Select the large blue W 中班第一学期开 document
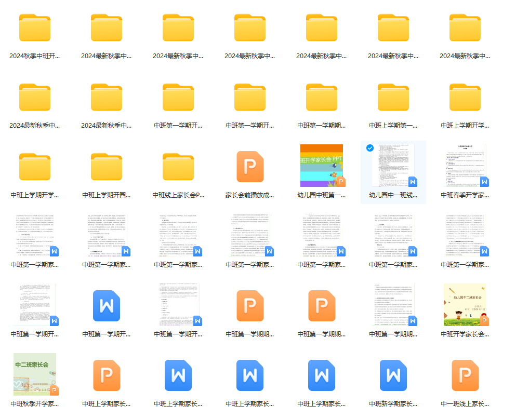Viewport: 516px width, 420px height. point(106,306)
